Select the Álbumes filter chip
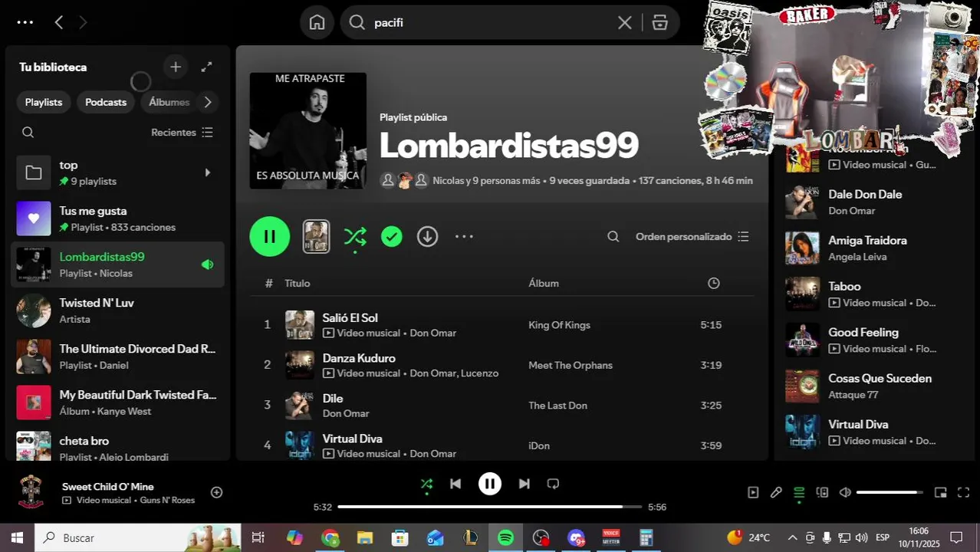This screenshot has width=980, height=552. tap(169, 102)
